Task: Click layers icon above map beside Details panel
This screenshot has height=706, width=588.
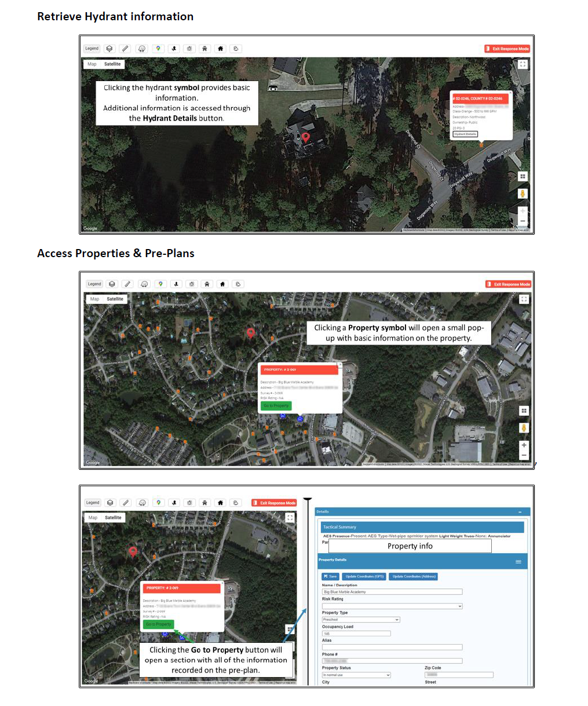Action: 110,503
